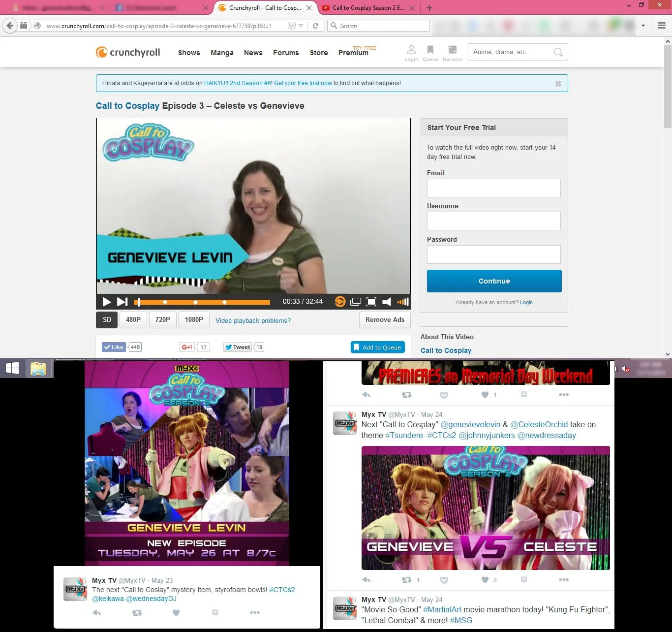
Task: Open the Windows Start button
Action: 12,368
